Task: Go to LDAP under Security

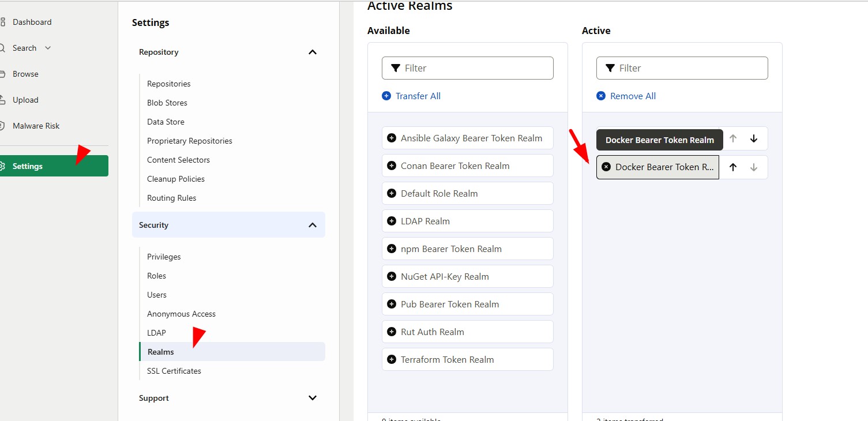Action: click(156, 333)
